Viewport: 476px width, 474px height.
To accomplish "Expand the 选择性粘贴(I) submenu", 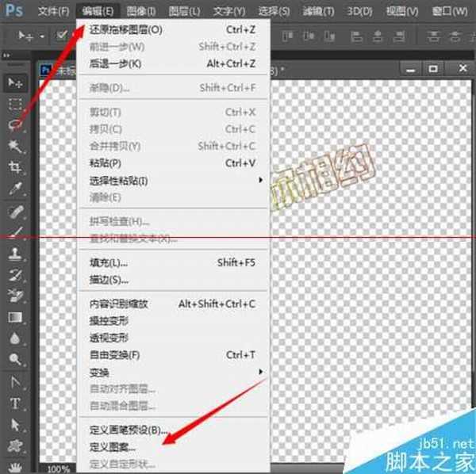I will tap(260, 180).
